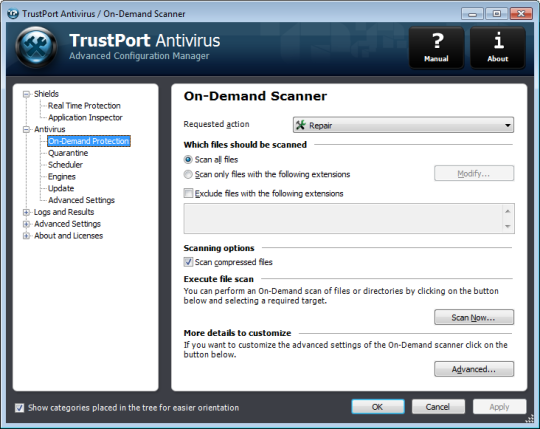Select Real Time Protection in tree
Screen dimensions: 540x429
click(x=84, y=106)
